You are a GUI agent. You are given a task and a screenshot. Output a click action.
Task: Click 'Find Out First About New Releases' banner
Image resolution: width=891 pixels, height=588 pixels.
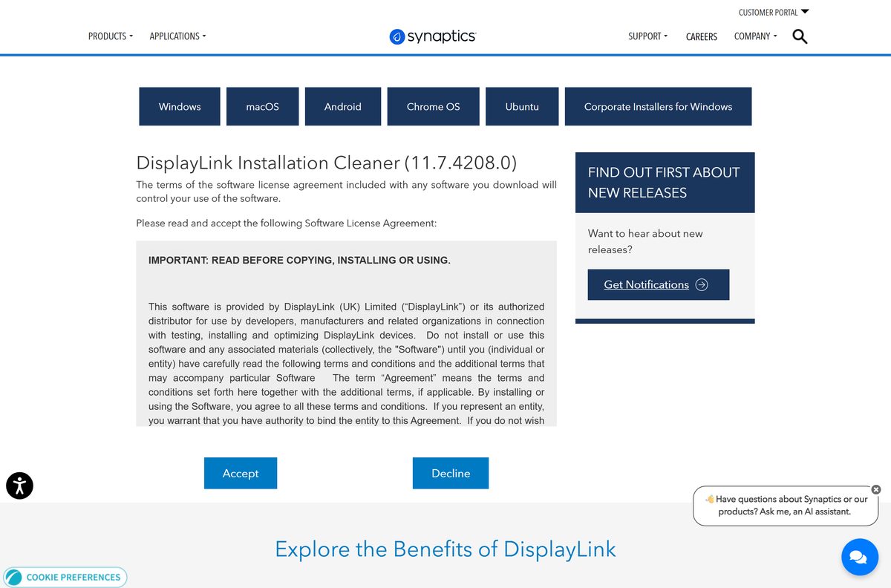pos(665,183)
